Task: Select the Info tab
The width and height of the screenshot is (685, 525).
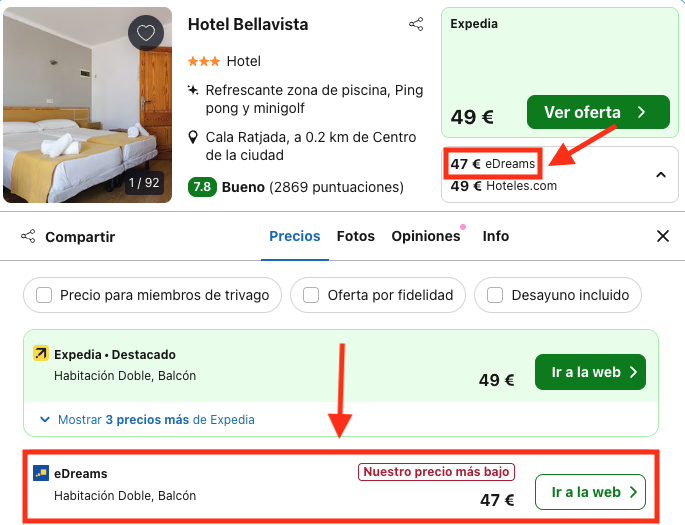Action: (496, 237)
